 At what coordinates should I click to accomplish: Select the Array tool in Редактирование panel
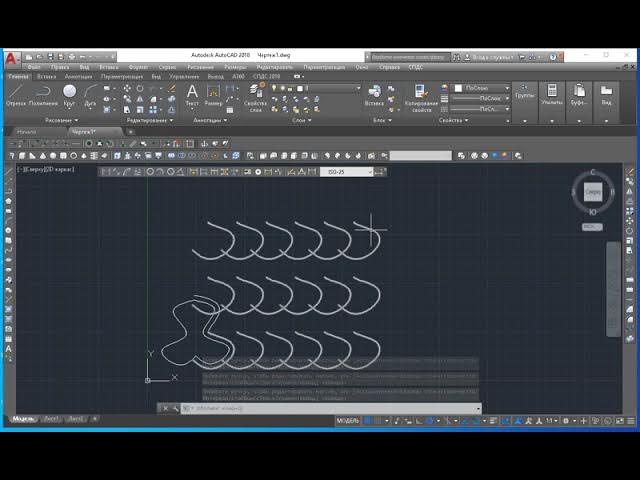pos(153,109)
